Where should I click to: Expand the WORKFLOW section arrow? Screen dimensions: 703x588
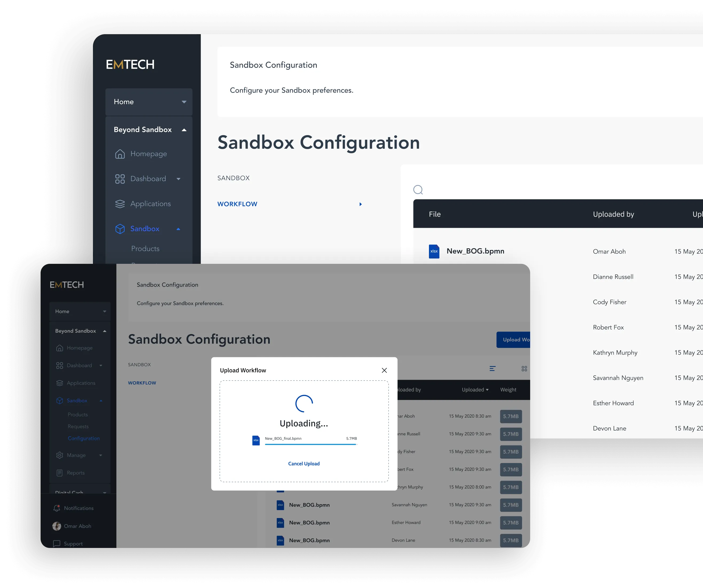click(x=360, y=204)
